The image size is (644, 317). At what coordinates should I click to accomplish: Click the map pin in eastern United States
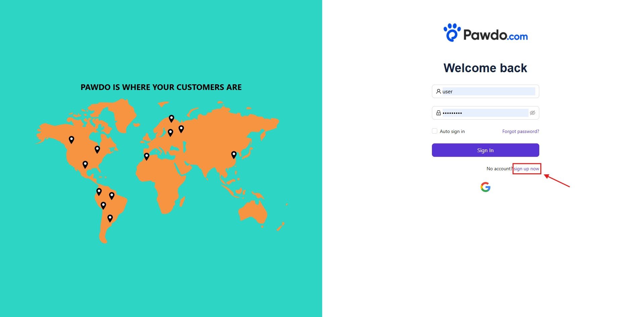[x=97, y=149]
